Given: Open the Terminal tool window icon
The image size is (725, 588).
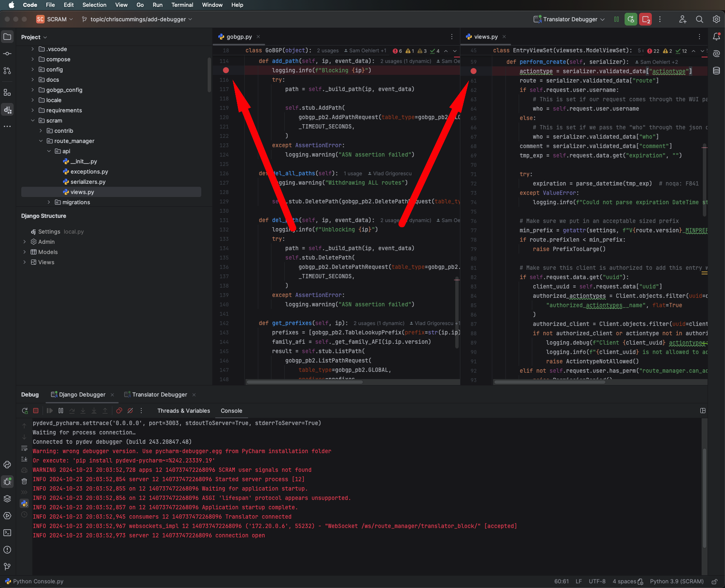Looking at the screenshot, I should (x=7, y=533).
